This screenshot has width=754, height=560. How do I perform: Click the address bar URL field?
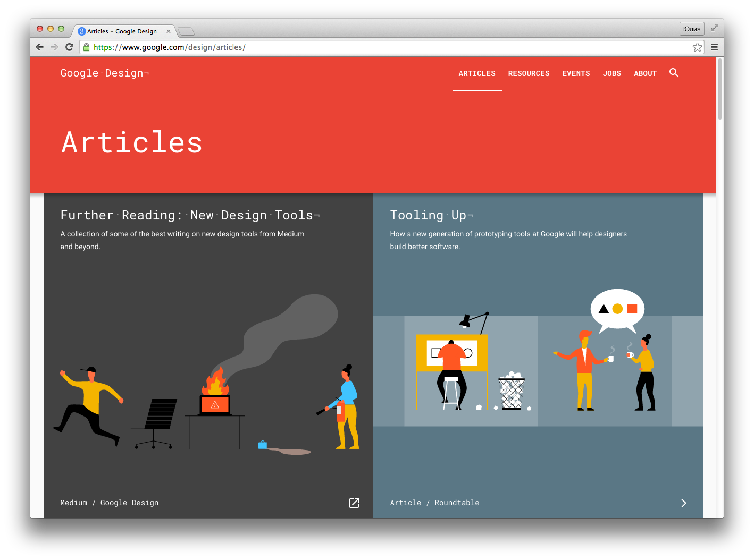tap(391, 47)
